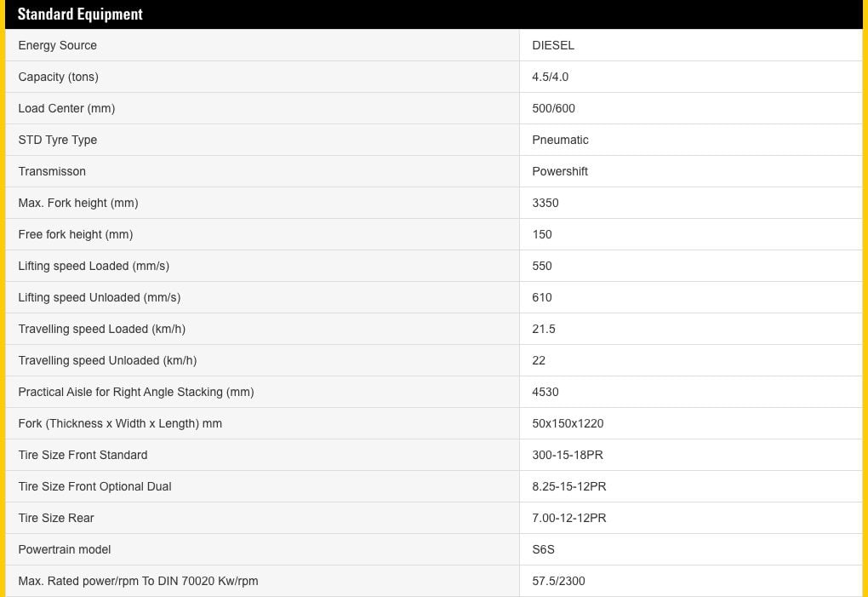Image resolution: width=868 pixels, height=597 pixels.
Task: Select the Max. Fork height label
Action: (77, 203)
